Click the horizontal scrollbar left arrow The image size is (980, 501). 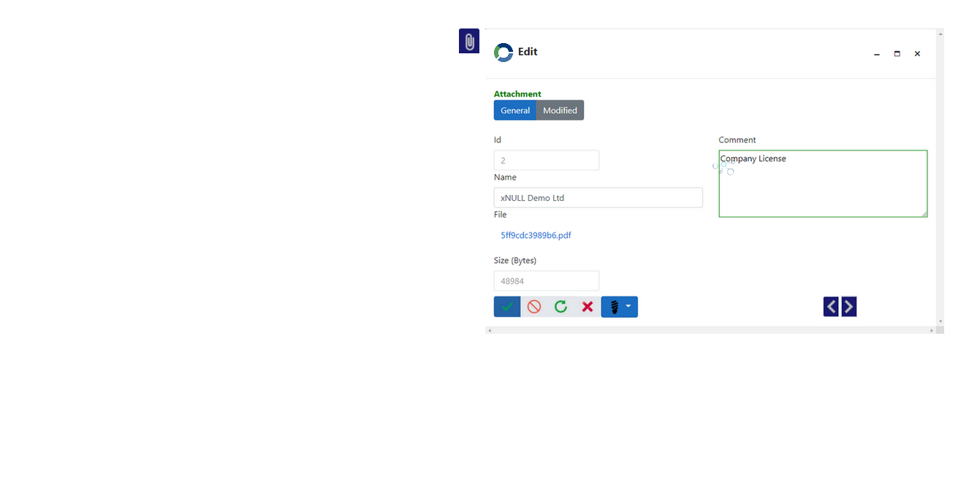490,331
